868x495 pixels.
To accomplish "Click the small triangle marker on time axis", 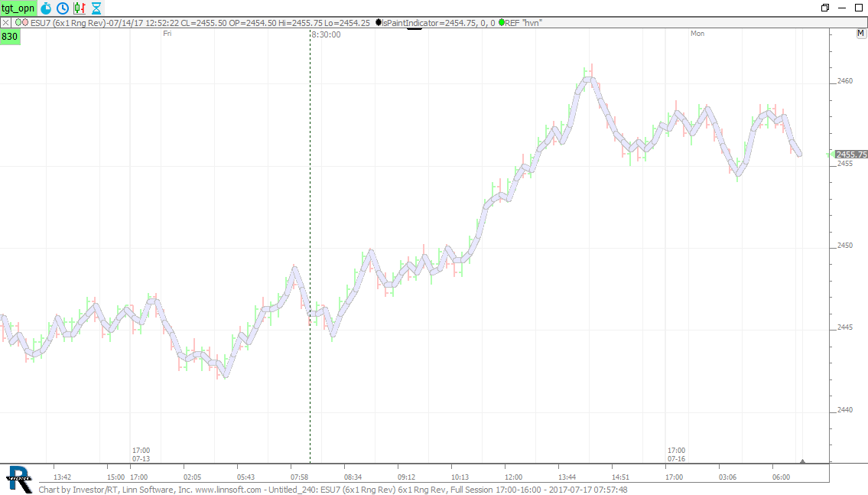I will pyautogui.click(x=802, y=461).
